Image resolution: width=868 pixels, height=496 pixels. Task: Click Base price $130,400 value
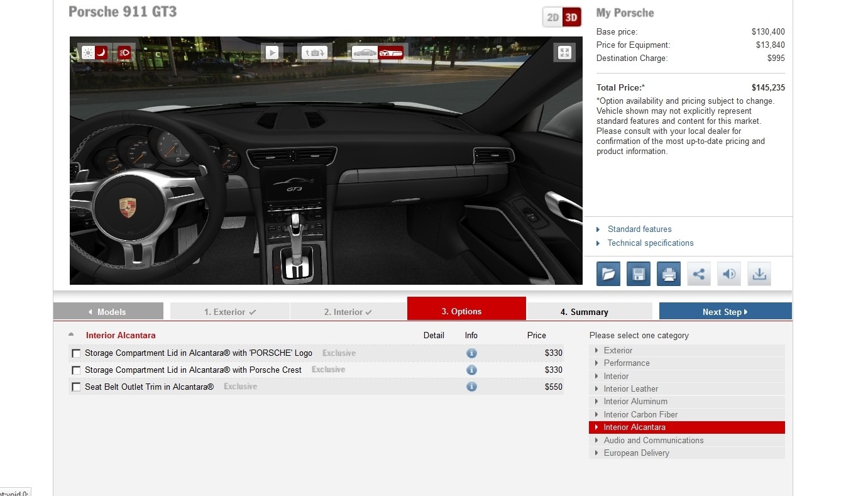(768, 32)
